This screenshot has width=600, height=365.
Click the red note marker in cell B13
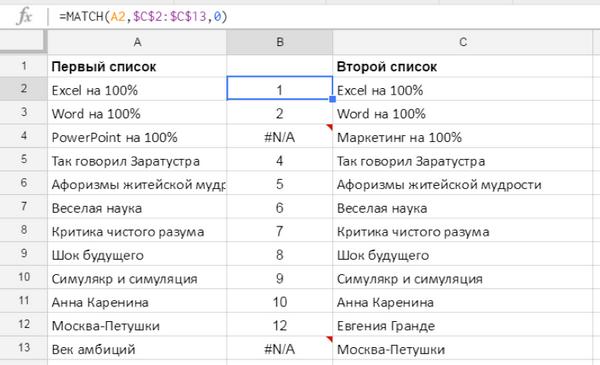(329, 339)
